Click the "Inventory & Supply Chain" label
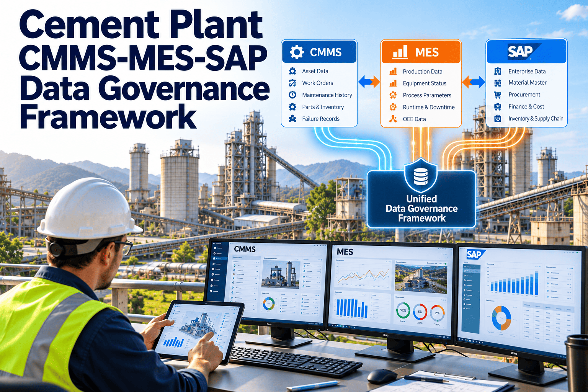The image size is (588, 392). tap(536, 119)
